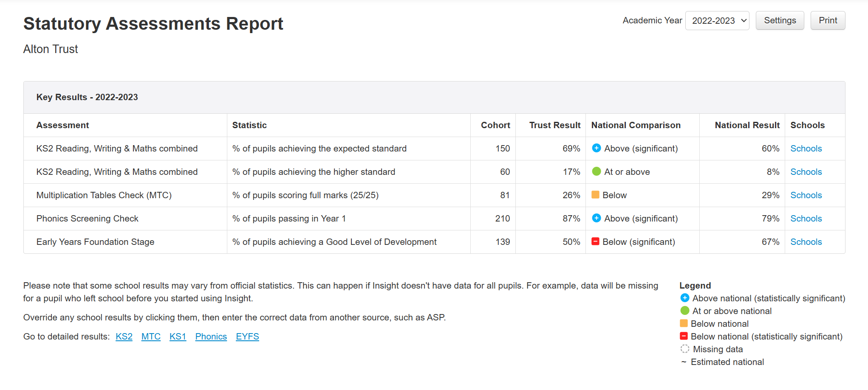Open the Settings button
Image resolution: width=868 pixels, height=390 pixels.
coord(780,21)
